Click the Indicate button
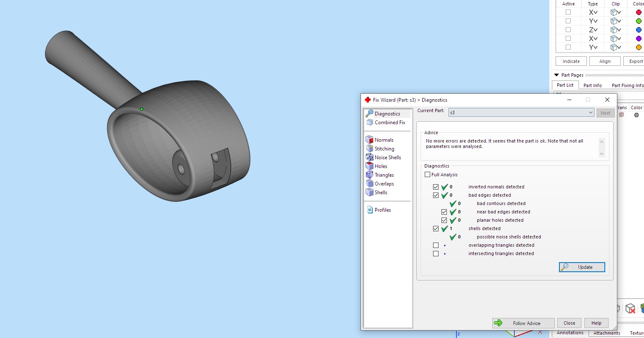This screenshot has width=644, height=338. click(571, 61)
